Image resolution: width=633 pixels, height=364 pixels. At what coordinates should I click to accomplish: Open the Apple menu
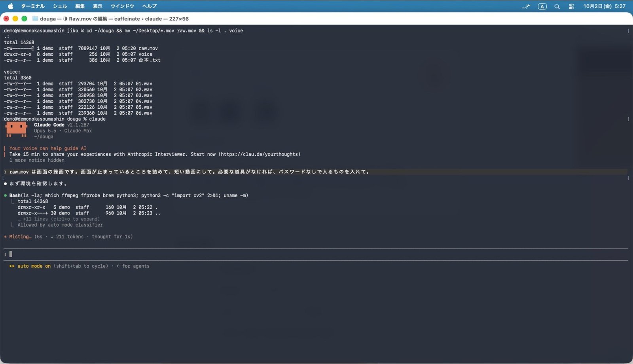[x=11, y=6]
